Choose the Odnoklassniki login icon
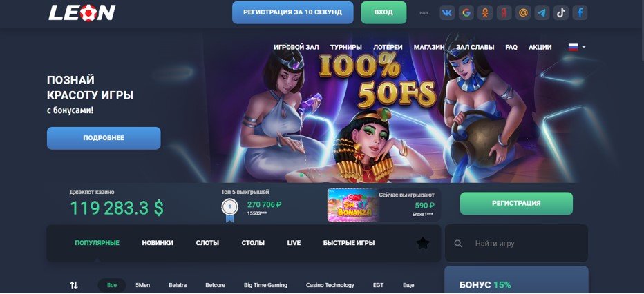 tap(485, 12)
